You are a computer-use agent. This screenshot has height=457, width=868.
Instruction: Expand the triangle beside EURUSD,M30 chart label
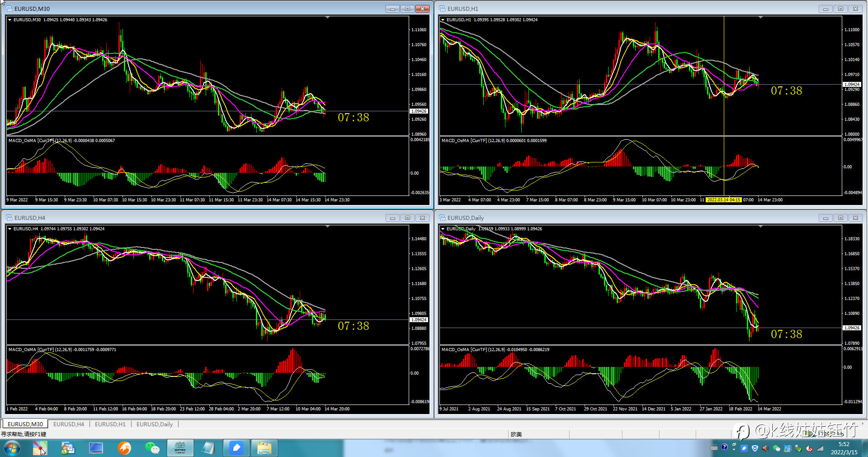pyautogui.click(x=9, y=20)
